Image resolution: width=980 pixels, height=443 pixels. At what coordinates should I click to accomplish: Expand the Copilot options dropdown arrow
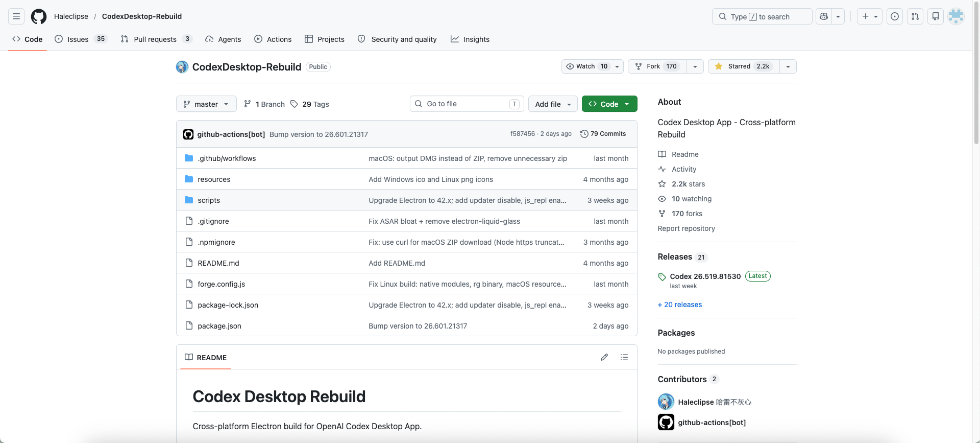pos(838,16)
